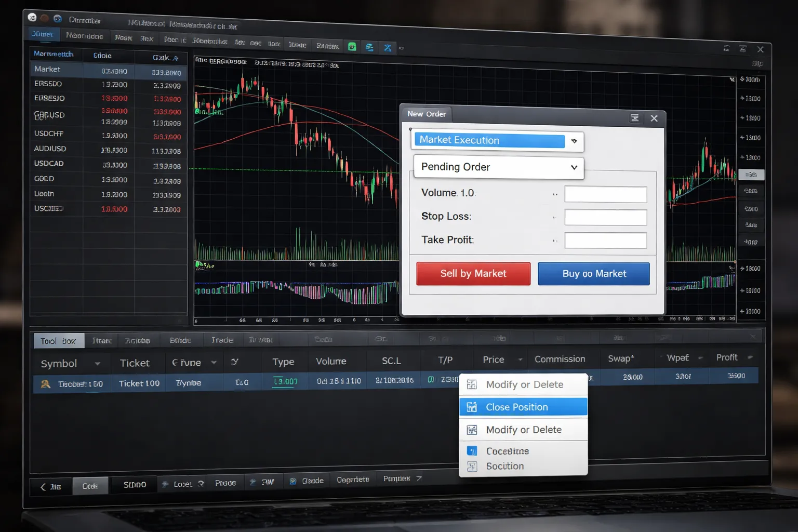This screenshot has height=532, width=798.
Task: Select the AUDUSD row in Market Watch
Action: [108, 150]
